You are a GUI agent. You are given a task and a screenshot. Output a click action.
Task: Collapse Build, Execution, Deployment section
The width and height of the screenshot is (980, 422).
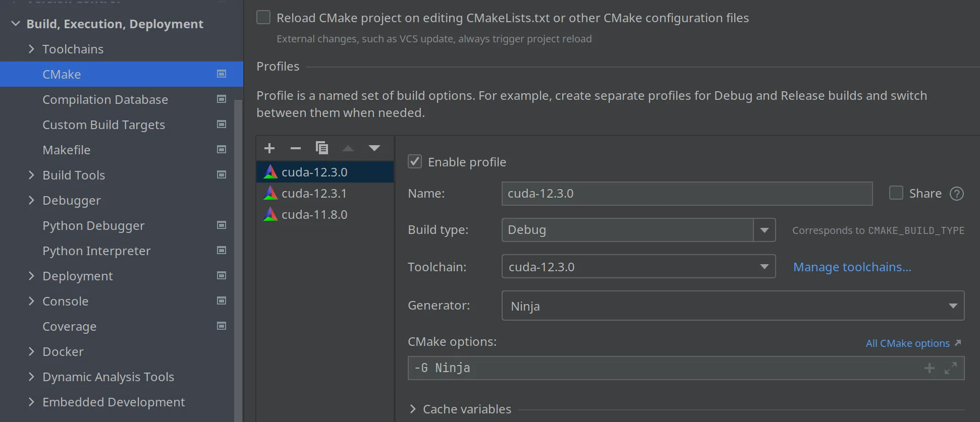coord(16,24)
